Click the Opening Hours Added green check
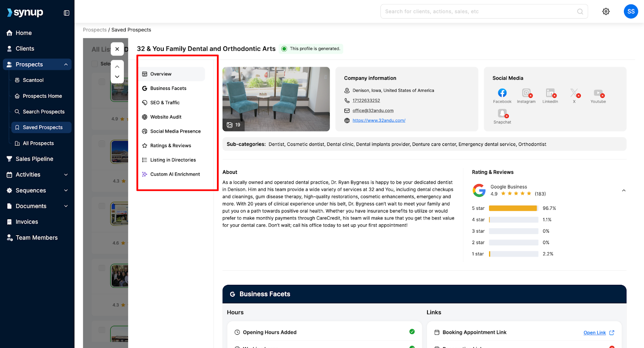This screenshot has height=348, width=644. click(412, 332)
